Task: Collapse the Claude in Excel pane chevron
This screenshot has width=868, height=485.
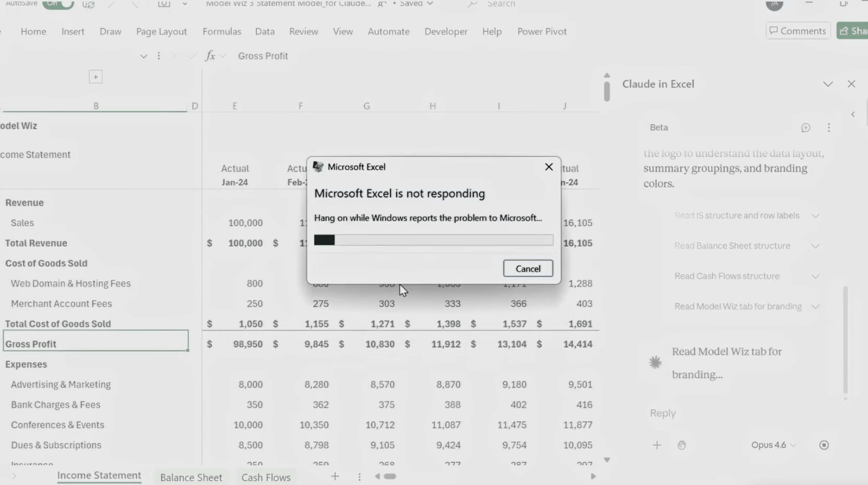Action: click(x=828, y=84)
